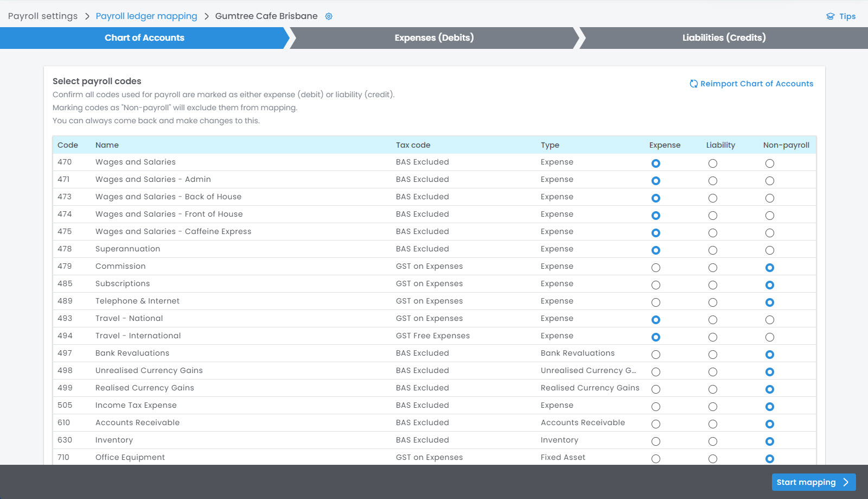Select Expense for Telephone & Internet
Viewport: 868px width, 499px height.
click(656, 302)
